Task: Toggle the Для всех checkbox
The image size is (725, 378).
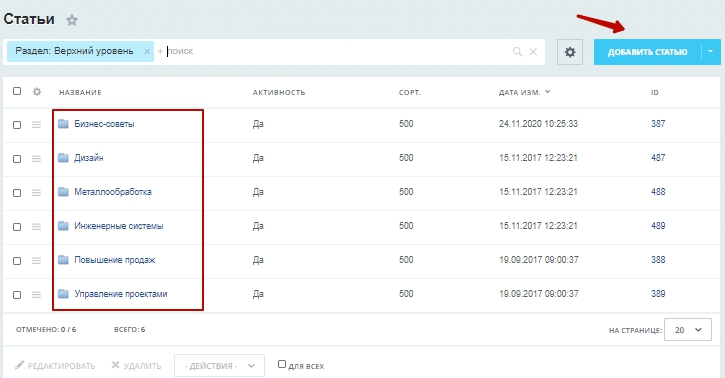Action: (282, 364)
